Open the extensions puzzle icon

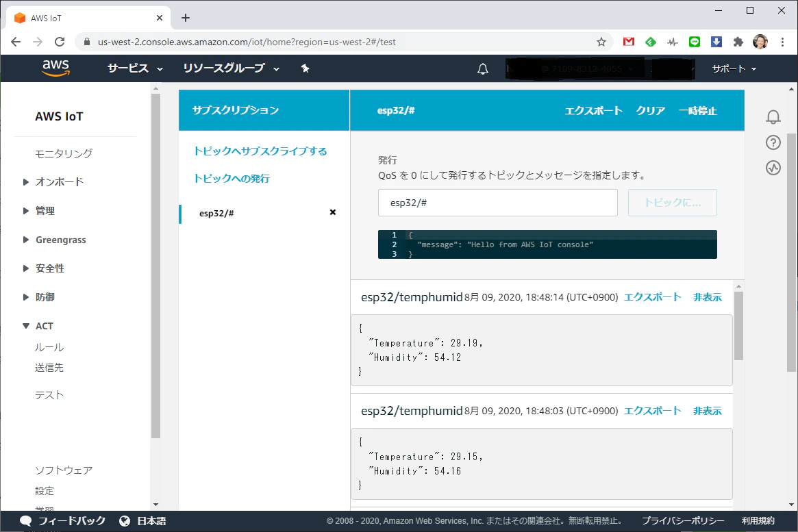coord(738,42)
